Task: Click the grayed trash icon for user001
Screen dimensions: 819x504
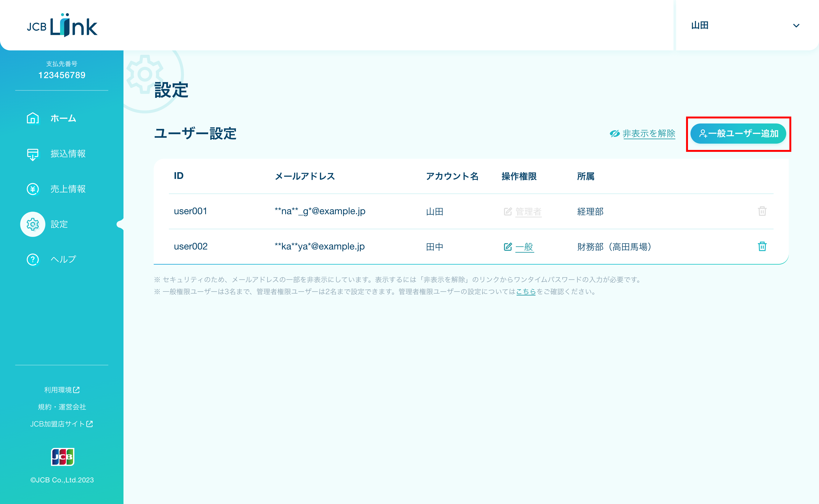Action: (x=762, y=211)
